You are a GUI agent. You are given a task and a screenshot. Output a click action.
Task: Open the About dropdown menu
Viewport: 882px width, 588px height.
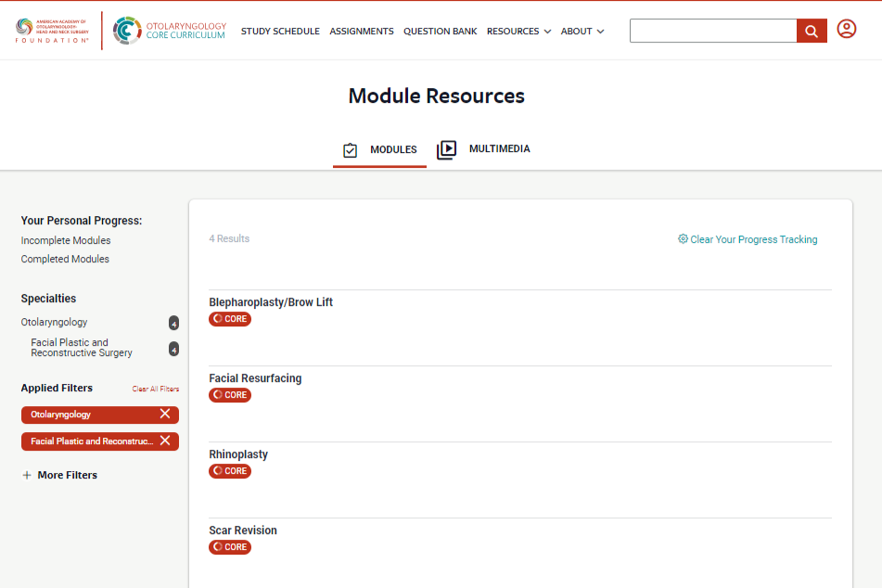click(x=582, y=32)
